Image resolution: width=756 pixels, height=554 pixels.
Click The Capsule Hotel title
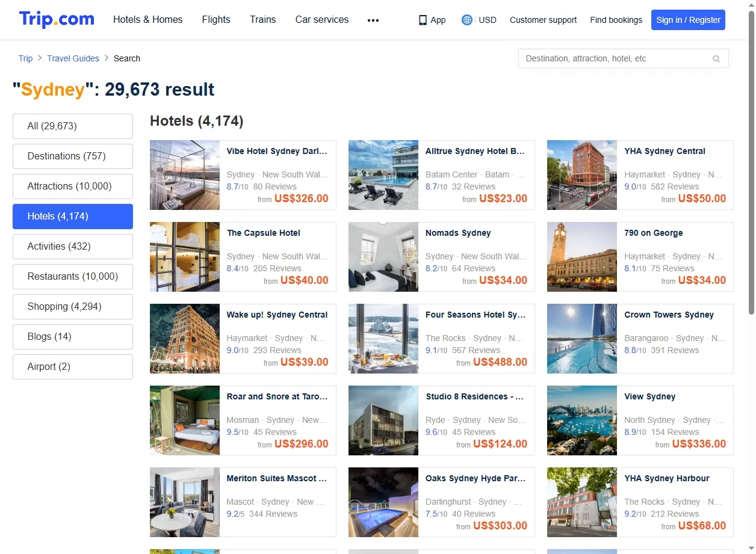click(264, 233)
